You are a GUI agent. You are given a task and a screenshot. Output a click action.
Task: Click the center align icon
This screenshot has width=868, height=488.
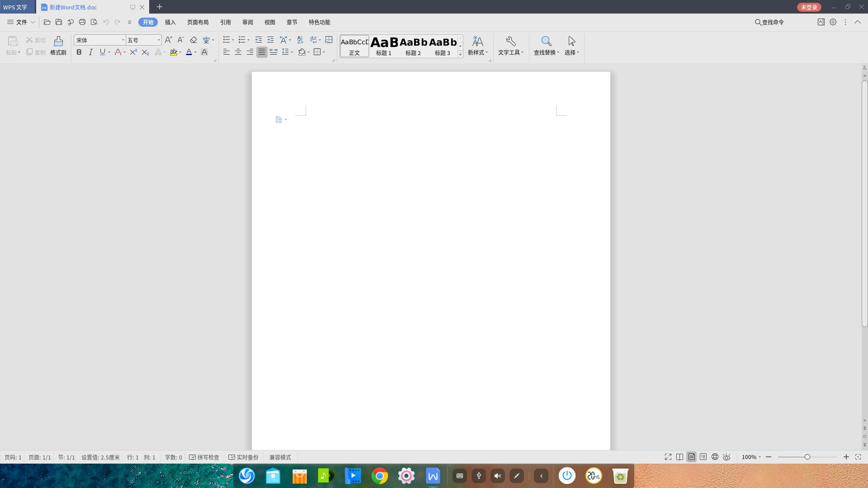[238, 52]
